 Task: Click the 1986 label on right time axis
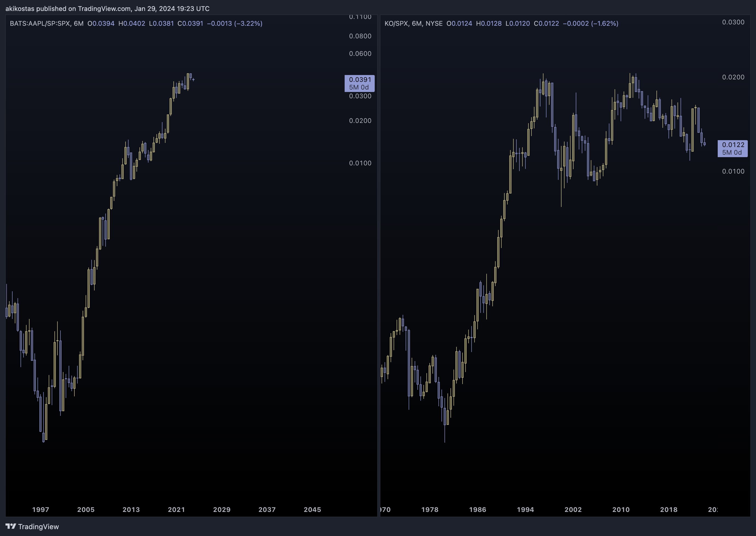(477, 509)
